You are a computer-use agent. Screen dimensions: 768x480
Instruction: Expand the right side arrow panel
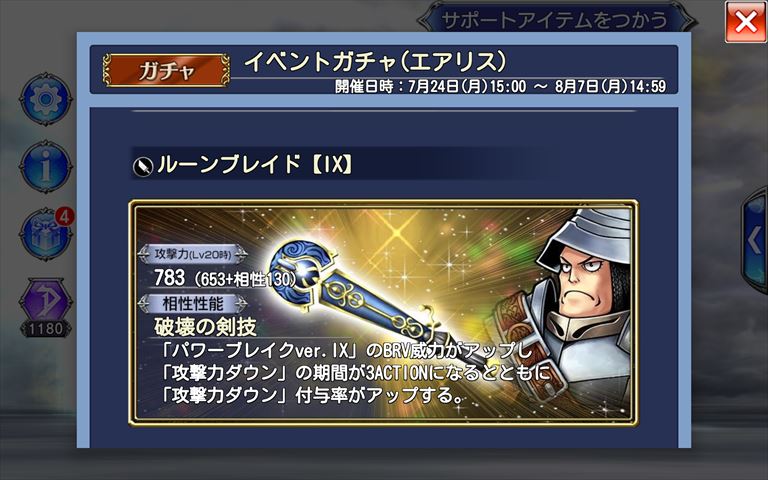[x=755, y=240]
